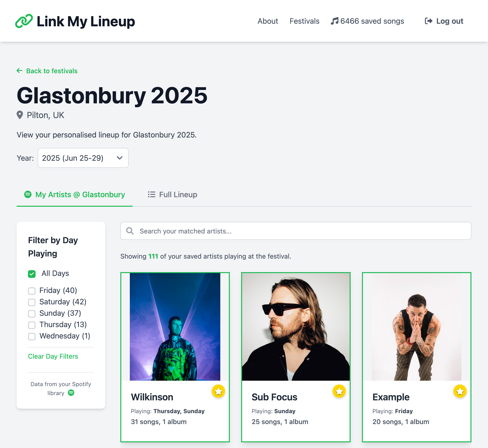This screenshot has width=488, height=448.
Task: Open the Year dropdown showing 2025 (Jun 25-29)
Action: (83, 158)
